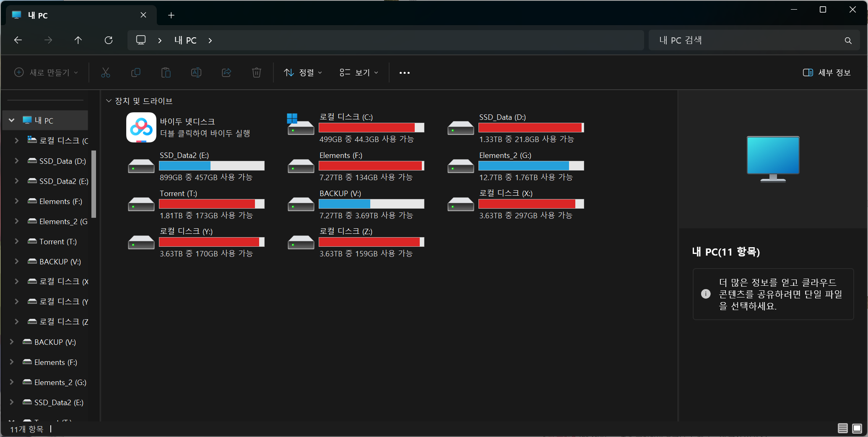Click the Share icon in toolbar
868x437 pixels.
tap(226, 73)
